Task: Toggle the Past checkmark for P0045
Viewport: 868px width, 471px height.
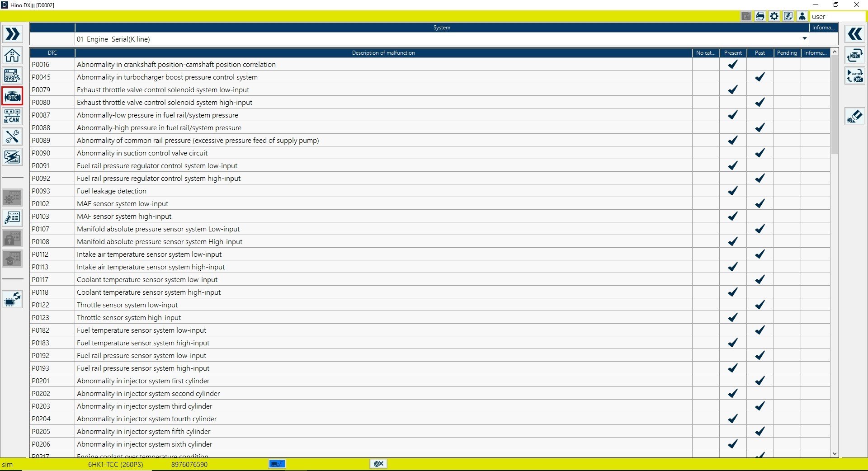Action: point(759,77)
